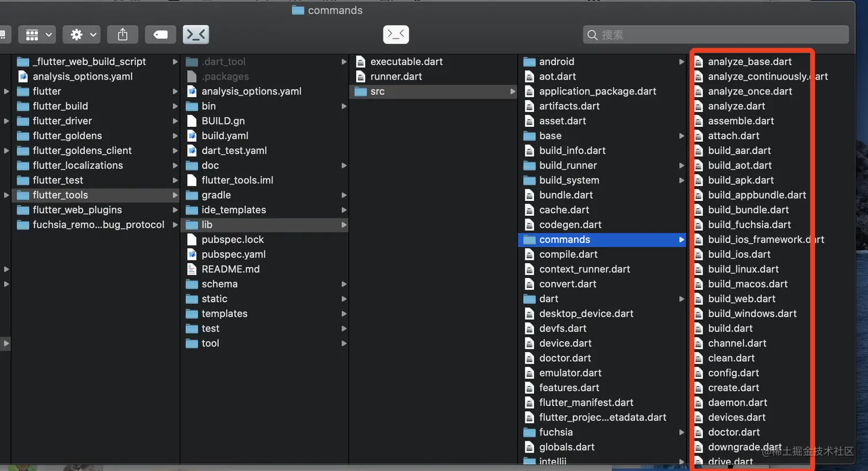Select fuchsia_remo...bug_protocol folder
This screenshot has height=471, width=868.
95,225
